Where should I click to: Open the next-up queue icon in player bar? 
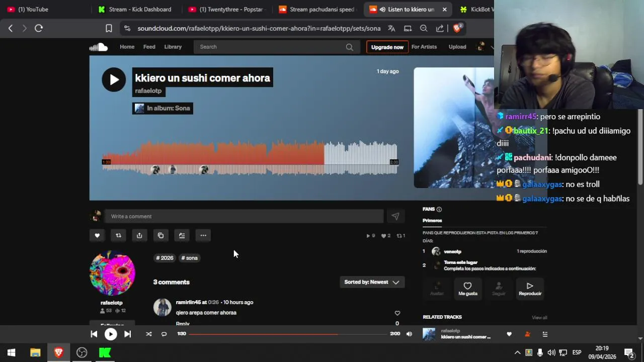545,334
